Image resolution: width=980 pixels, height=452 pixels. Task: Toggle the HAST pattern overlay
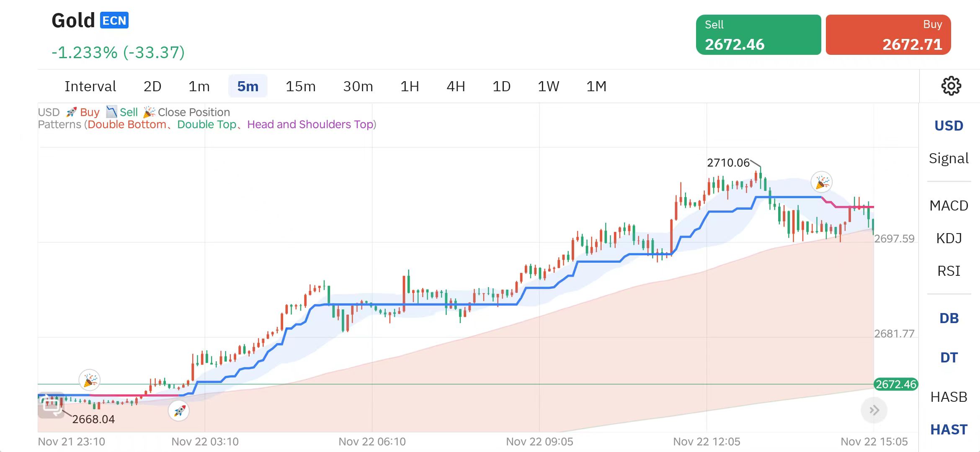[949, 429]
